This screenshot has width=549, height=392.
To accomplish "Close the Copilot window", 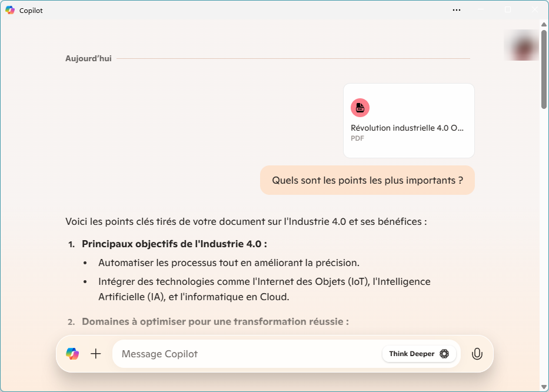I will click(x=535, y=10).
